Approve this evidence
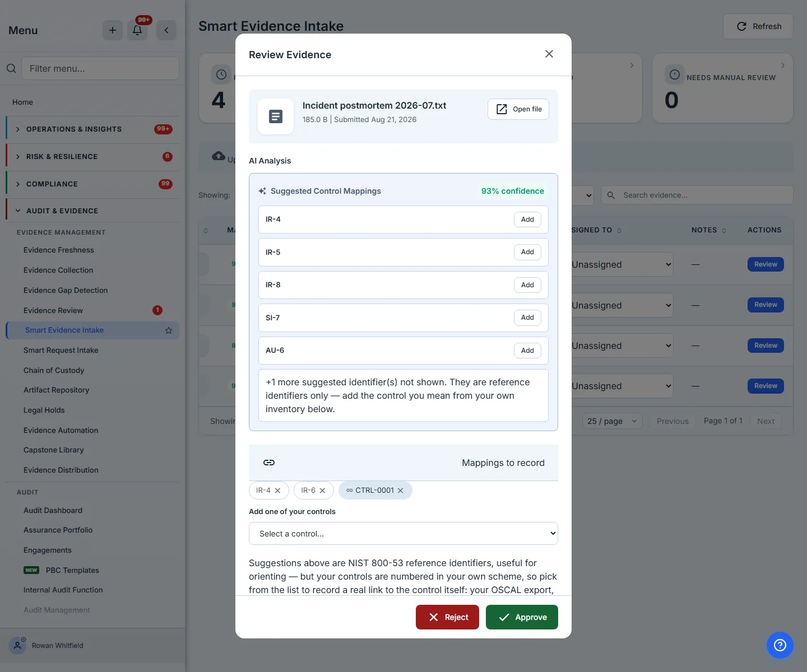Viewport: 807px width, 672px height. point(522,617)
